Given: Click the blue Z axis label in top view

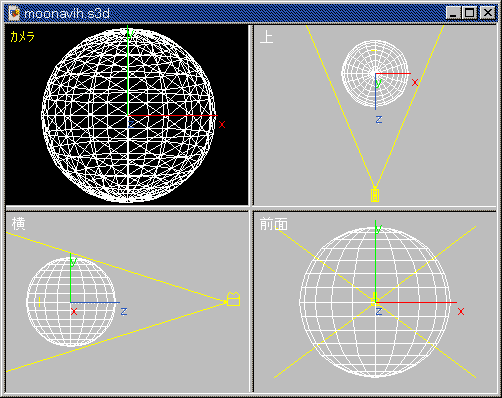Looking at the screenshot, I should point(379,119).
